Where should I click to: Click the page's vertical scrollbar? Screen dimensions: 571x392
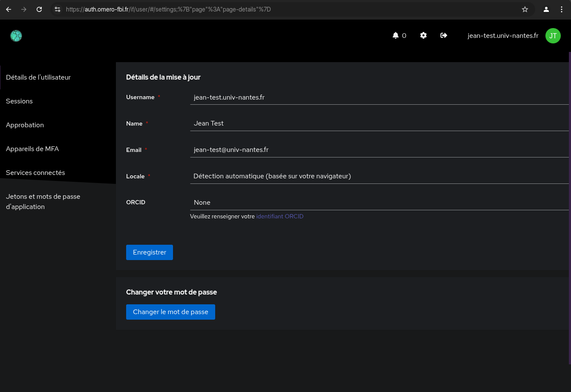coord(570,208)
